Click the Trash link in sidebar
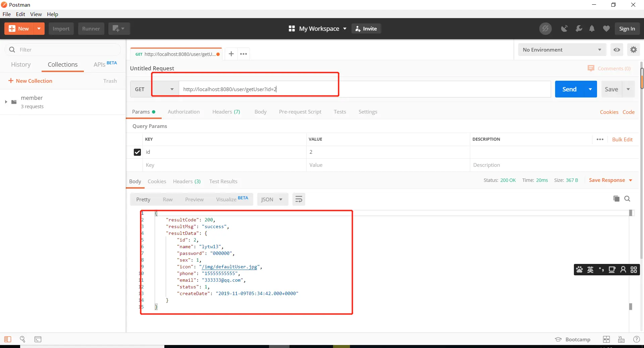The width and height of the screenshot is (644, 348). [110, 81]
